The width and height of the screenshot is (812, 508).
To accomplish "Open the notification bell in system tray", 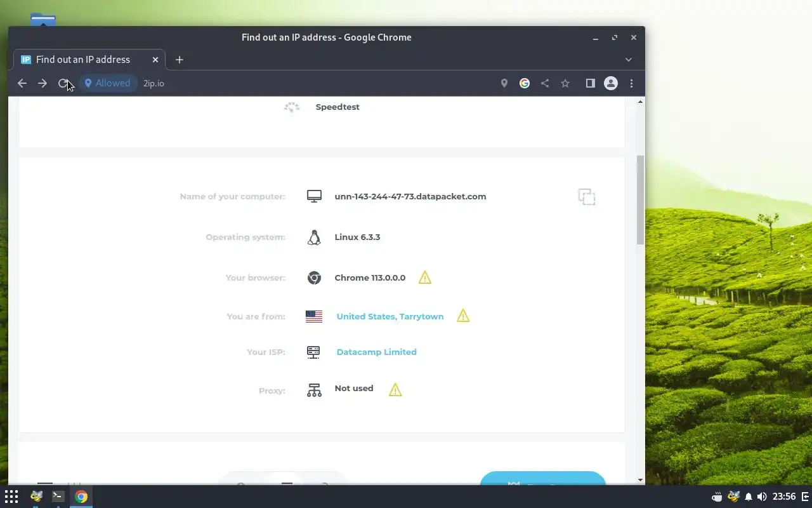I will (x=749, y=497).
